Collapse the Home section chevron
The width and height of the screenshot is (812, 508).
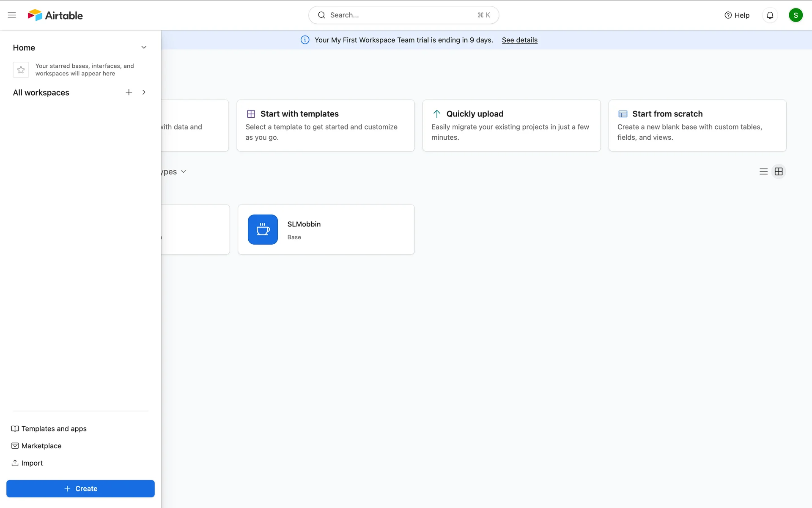[144, 47]
